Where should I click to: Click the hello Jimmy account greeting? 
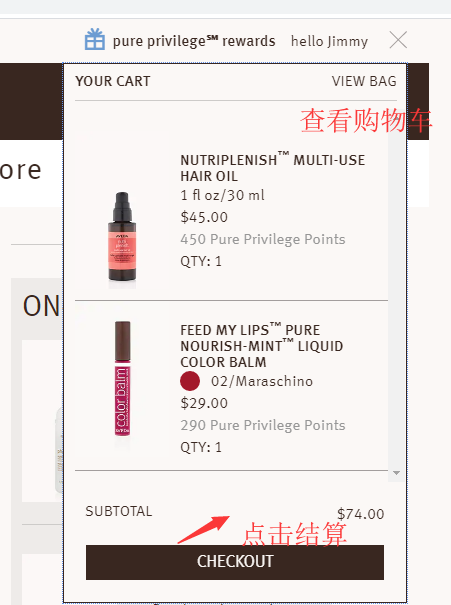click(329, 41)
